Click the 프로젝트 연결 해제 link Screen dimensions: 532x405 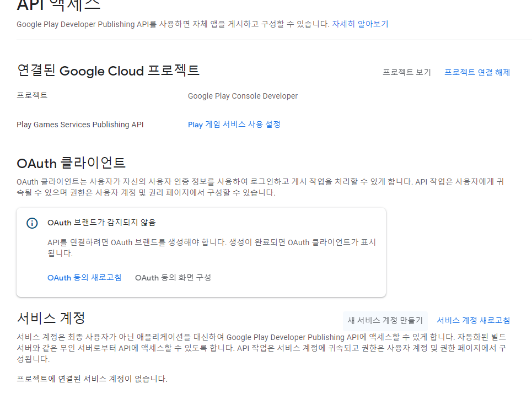[477, 72]
